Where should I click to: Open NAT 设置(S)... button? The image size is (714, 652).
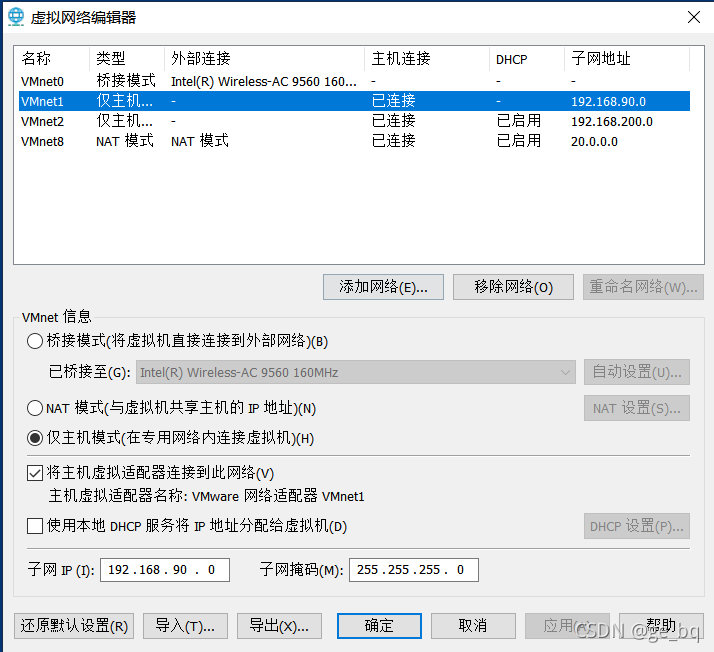tap(637, 408)
